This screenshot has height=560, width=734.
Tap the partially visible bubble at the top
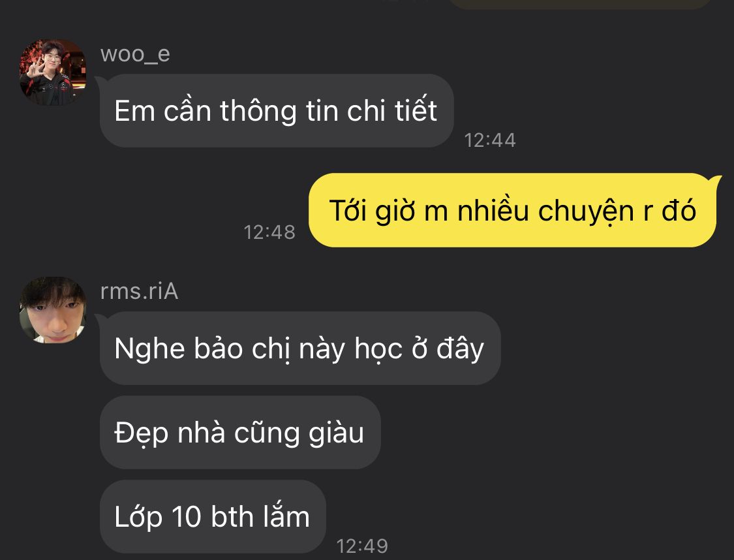point(581,4)
